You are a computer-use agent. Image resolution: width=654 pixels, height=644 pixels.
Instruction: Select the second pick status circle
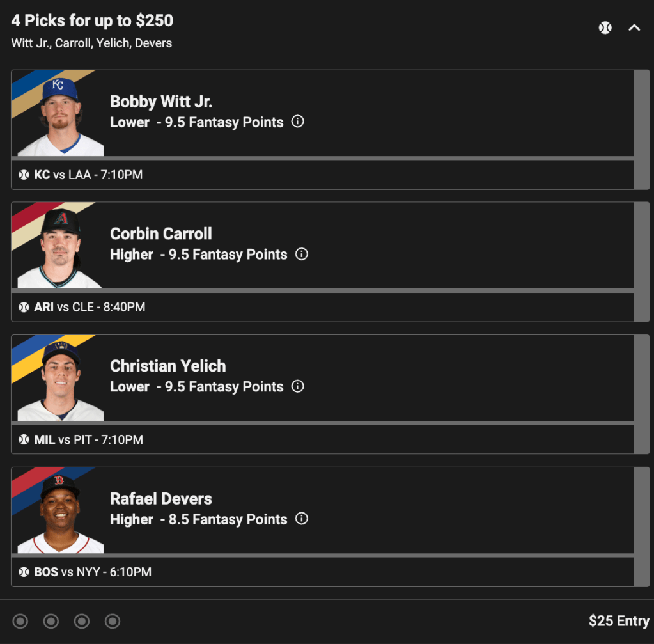(x=51, y=621)
